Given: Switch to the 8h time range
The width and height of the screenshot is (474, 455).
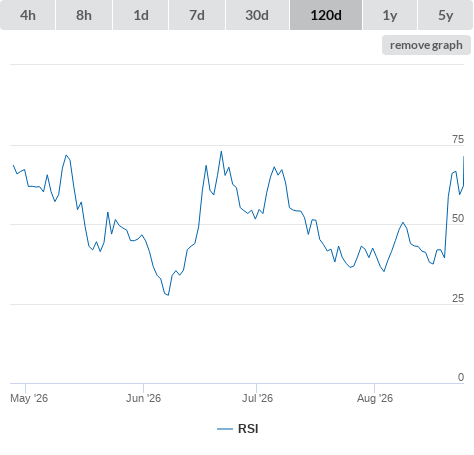Looking at the screenshot, I should click(x=84, y=15).
